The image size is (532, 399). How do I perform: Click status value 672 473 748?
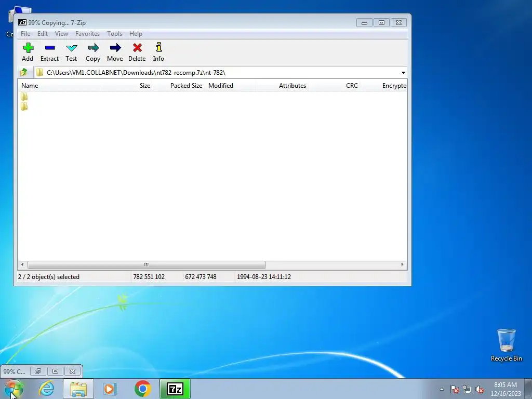[201, 277]
